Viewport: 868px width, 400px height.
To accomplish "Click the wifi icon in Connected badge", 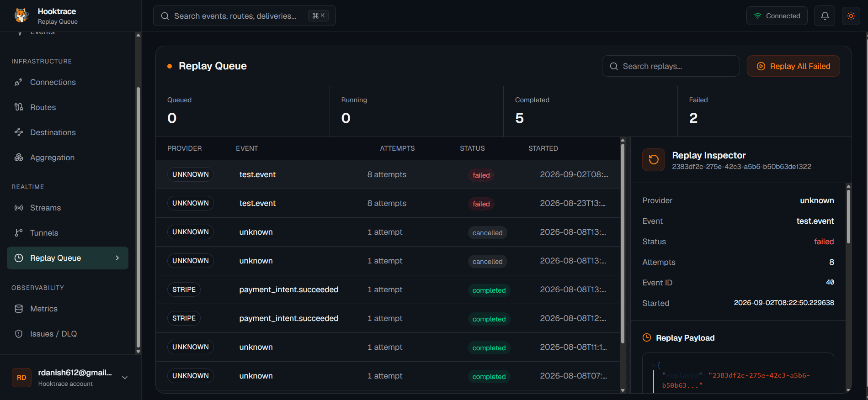I will (x=757, y=16).
